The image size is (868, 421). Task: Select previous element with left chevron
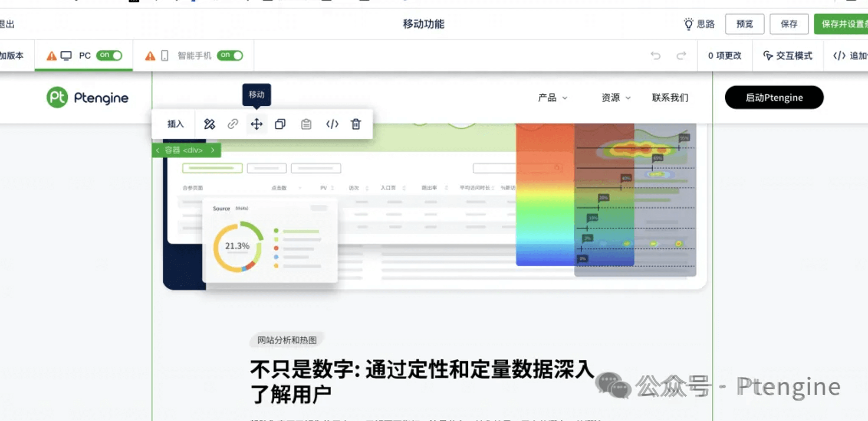[158, 150]
